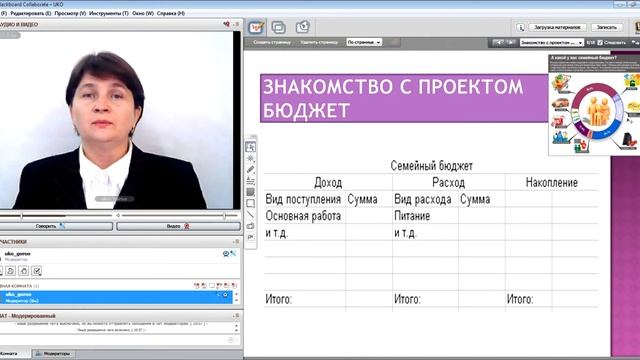The image size is (640, 360).
Task: Open the chat emoticon picker icon
Action: [231, 340]
